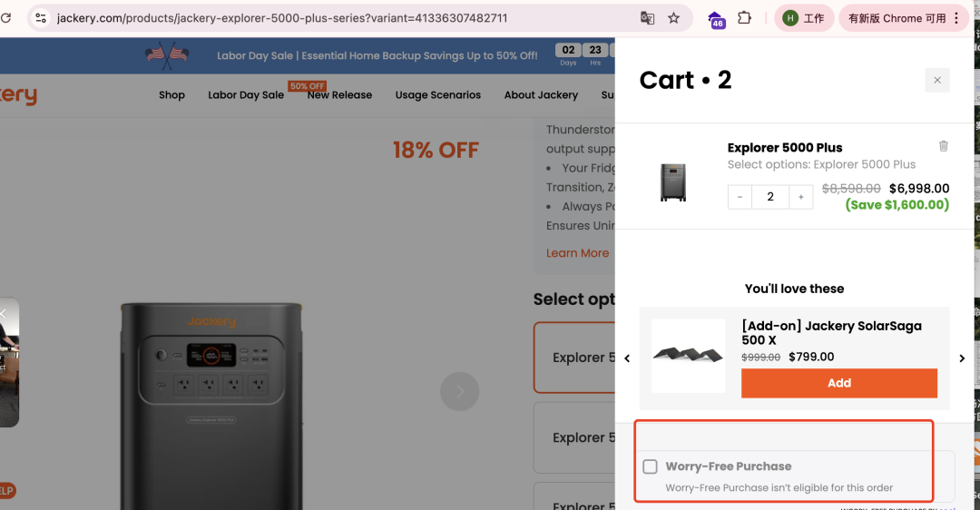Click the Explorer 5000 Plus product image
The image size is (980, 510).
tap(211, 407)
